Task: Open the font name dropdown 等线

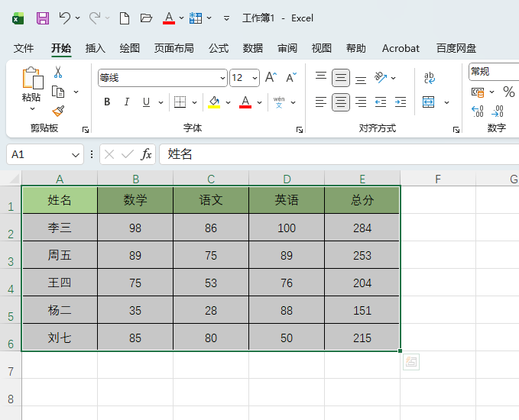Action: (x=222, y=79)
